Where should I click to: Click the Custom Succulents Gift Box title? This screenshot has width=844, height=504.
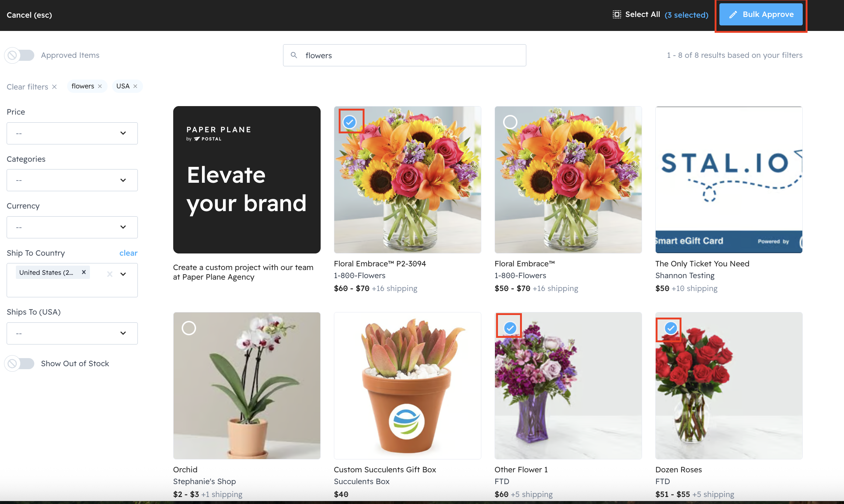385,470
